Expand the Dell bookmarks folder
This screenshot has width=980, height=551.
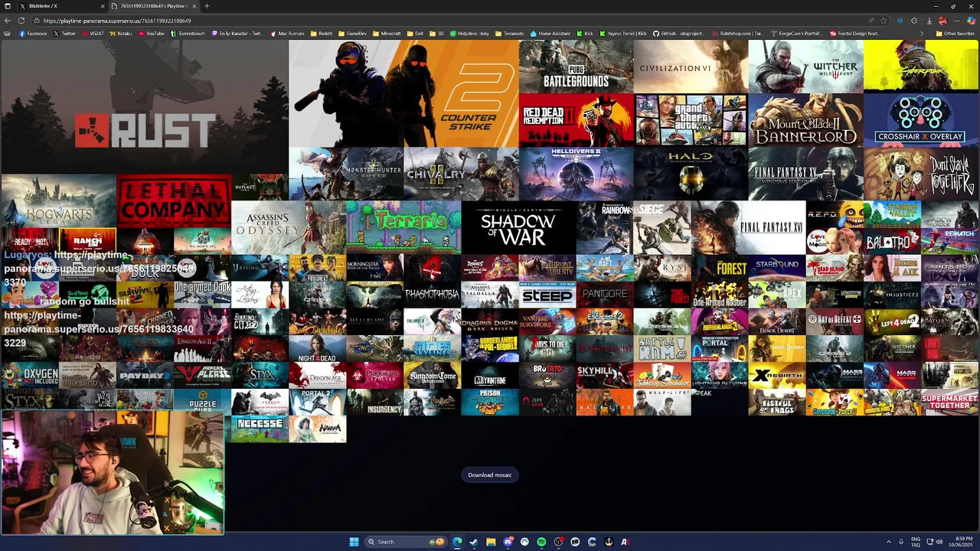tap(415, 34)
